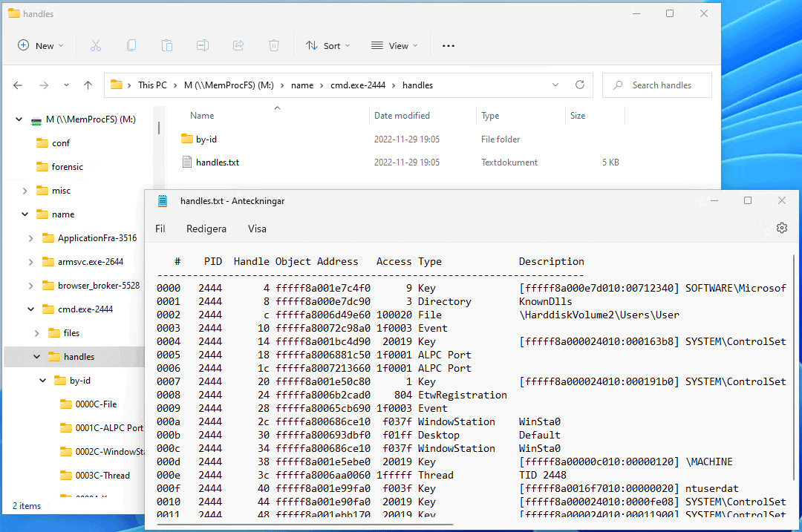Open the Redigera menu in Notepad

coord(206,229)
